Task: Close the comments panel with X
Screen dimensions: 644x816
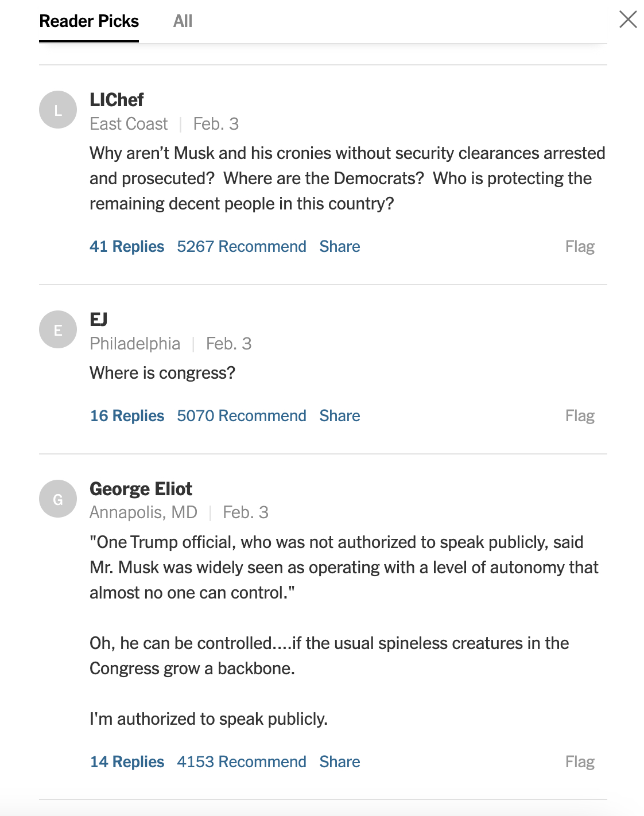Action: coord(628,20)
